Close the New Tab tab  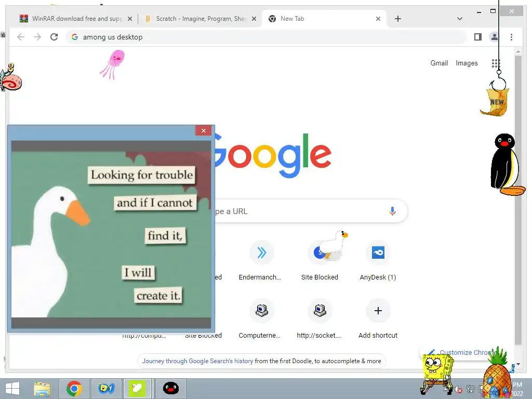(x=378, y=19)
